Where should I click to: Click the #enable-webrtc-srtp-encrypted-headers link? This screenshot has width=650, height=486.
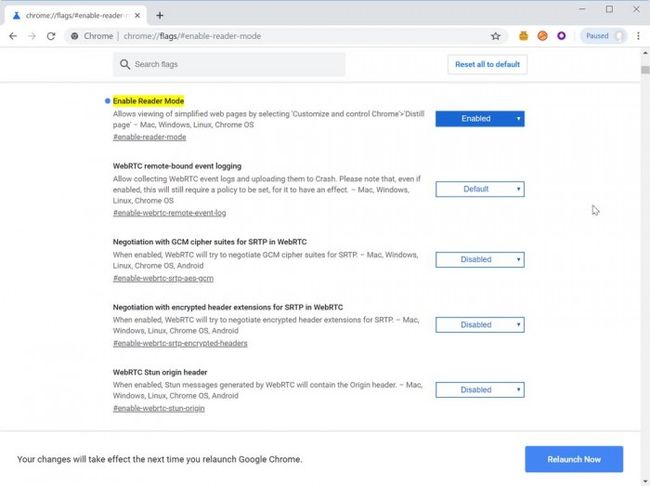tap(180, 343)
